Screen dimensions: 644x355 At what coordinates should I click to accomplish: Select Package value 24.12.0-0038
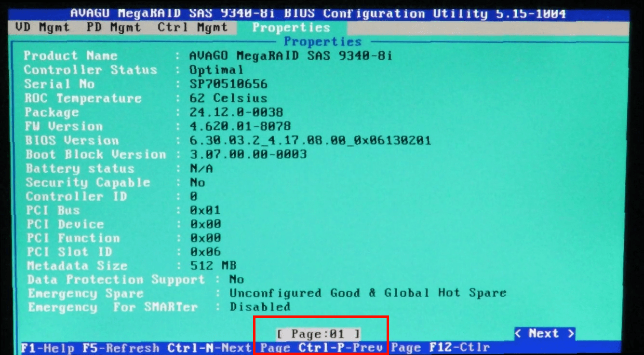coord(236,112)
